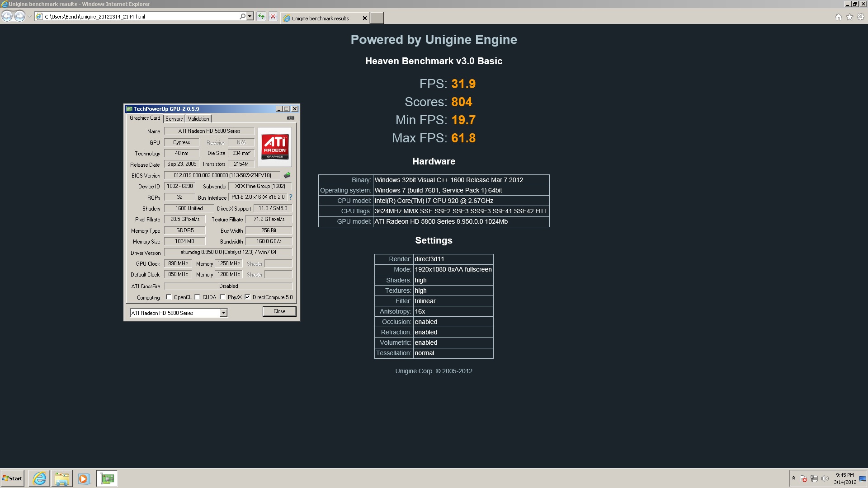The width and height of the screenshot is (868, 488).
Task: Expand the recent pages dropdown arrow
Action: coord(29,16)
